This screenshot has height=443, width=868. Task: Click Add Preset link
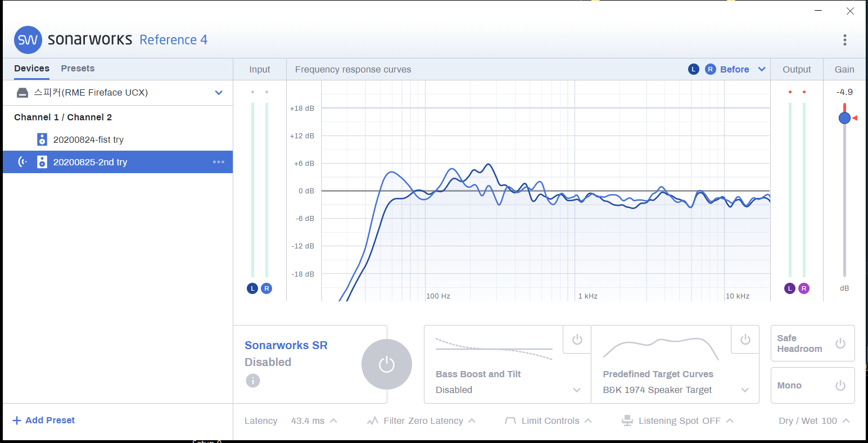click(x=50, y=421)
